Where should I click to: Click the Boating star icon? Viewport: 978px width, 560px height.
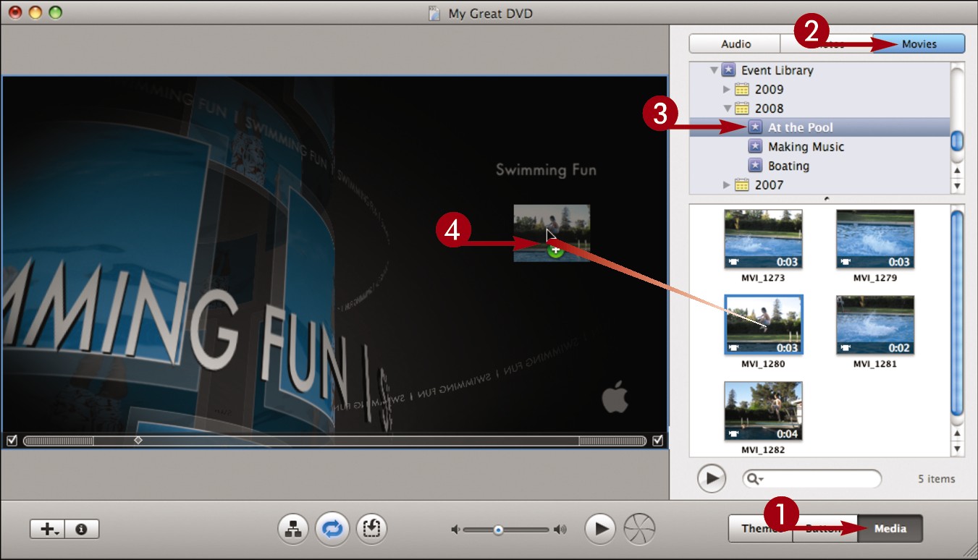pyautogui.click(x=755, y=166)
